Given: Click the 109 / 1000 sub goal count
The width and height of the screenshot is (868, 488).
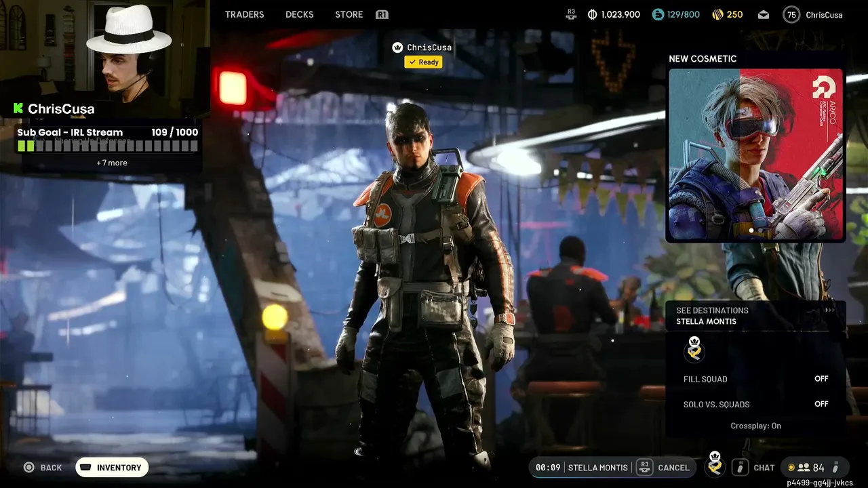Looking at the screenshot, I should click(175, 133).
